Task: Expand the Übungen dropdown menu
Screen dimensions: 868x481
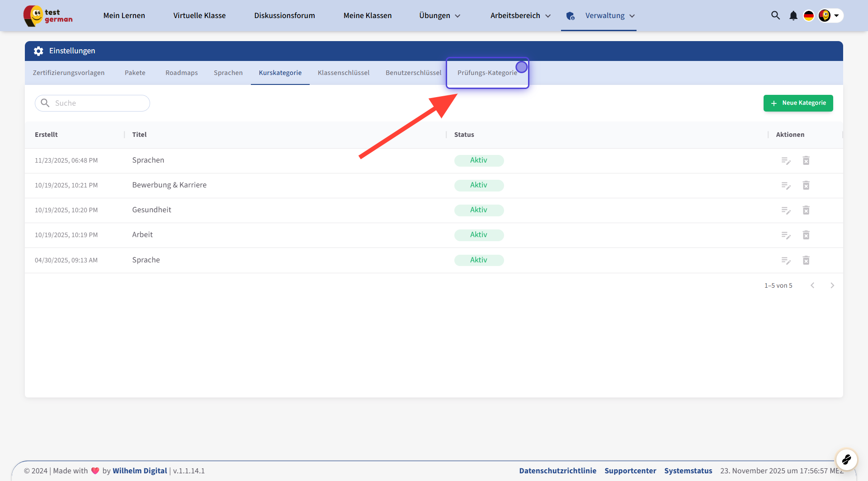Action: 439,16
